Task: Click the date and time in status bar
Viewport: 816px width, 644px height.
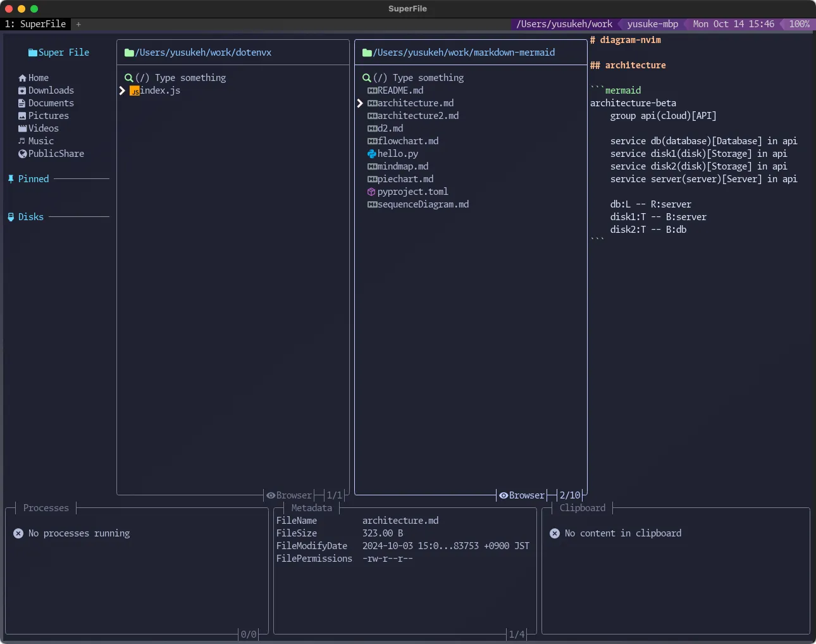Action: click(734, 24)
